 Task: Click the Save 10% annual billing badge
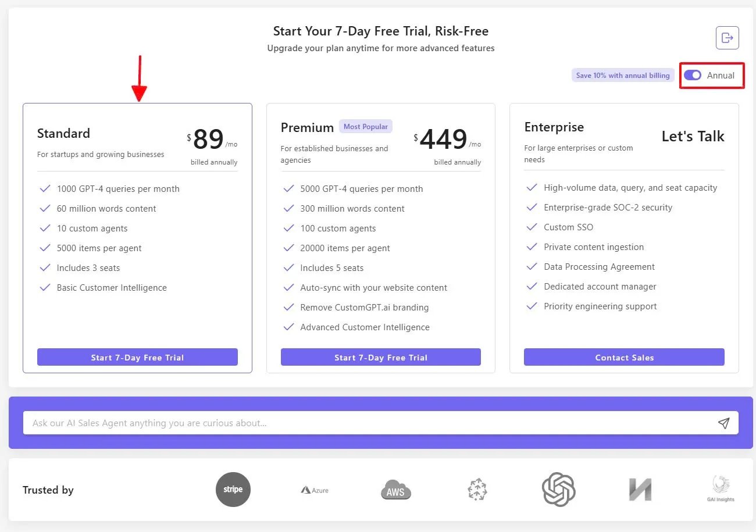[623, 76]
